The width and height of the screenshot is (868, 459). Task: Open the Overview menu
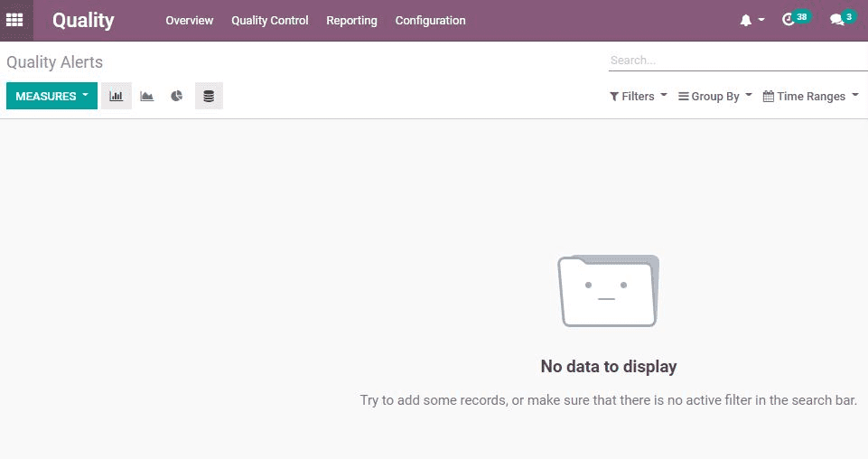pyautogui.click(x=190, y=21)
